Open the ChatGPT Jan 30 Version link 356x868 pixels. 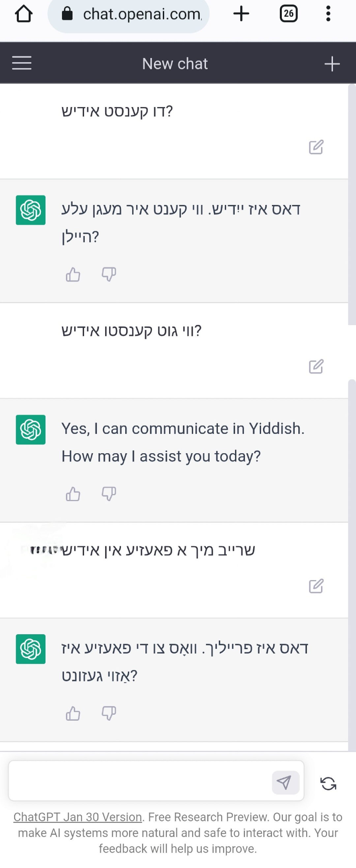tap(77, 817)
